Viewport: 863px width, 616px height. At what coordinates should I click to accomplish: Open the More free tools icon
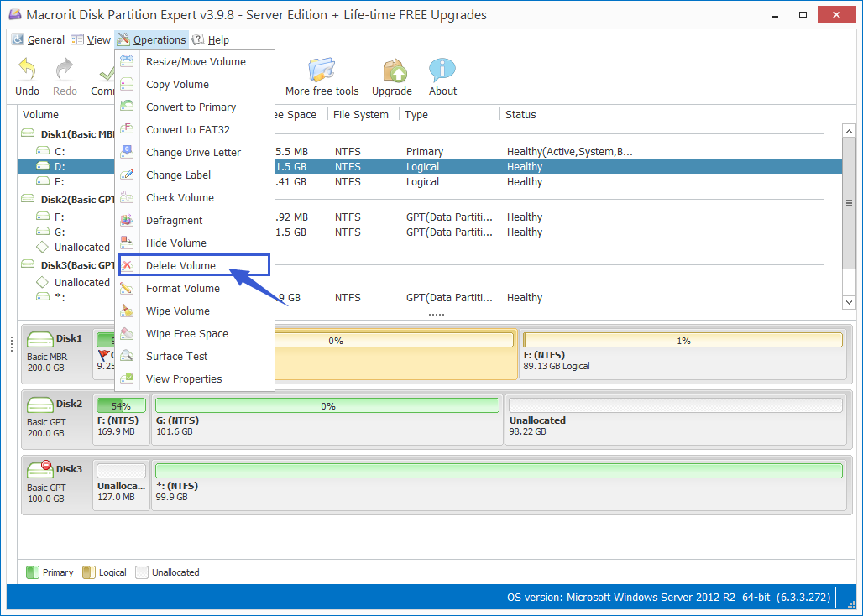[322, 70]
